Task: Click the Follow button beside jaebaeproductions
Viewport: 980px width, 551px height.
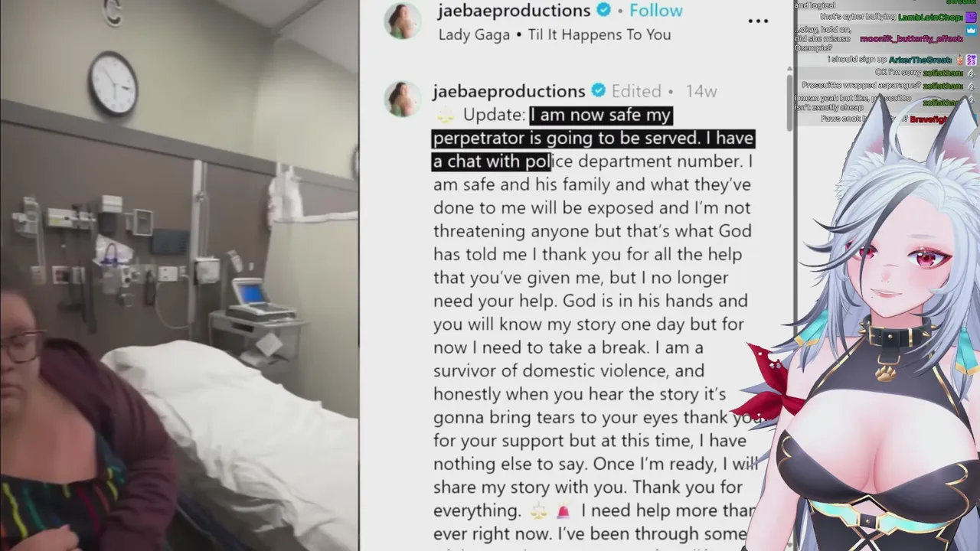Action: point(655,11)
